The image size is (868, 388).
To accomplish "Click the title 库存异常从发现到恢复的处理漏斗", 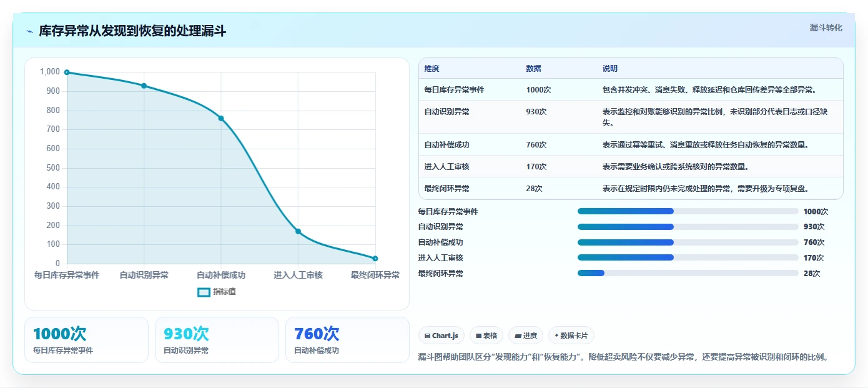I will (132, 31).
